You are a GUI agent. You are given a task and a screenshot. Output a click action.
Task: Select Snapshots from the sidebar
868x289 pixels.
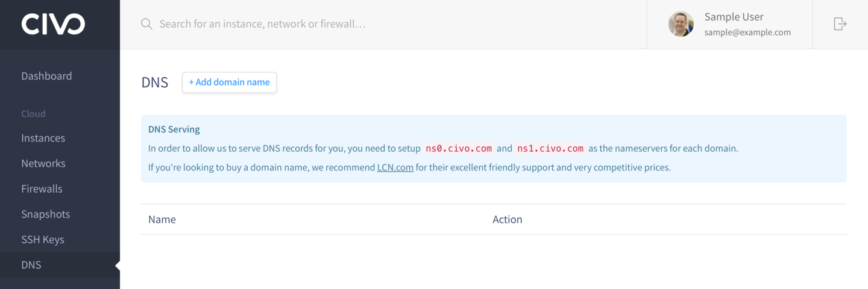pyautogui.click(x=45, y=214)
